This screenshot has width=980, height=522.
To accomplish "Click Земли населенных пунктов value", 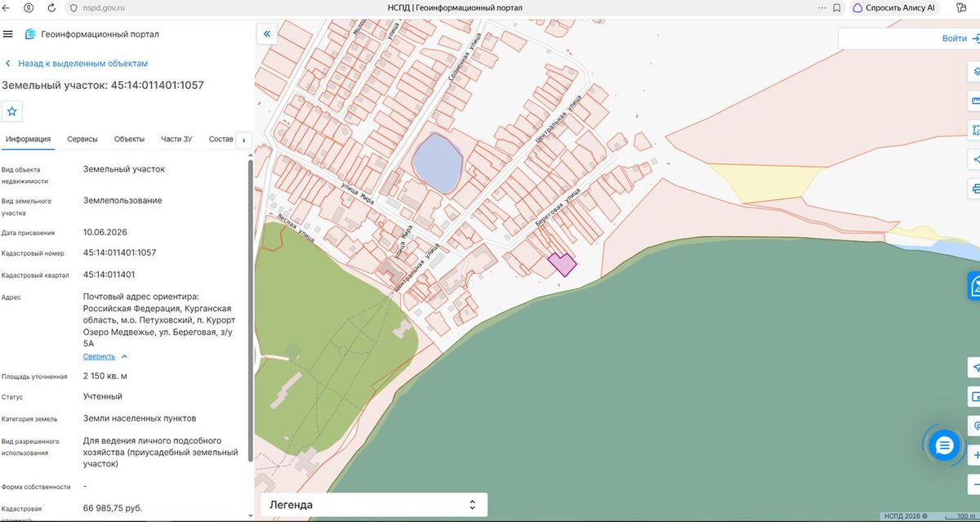I will [x=140, y=418].
